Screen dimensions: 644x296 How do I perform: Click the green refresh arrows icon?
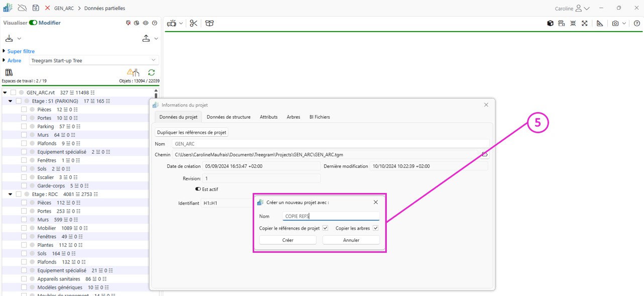pyautogui.click(x=151, y=72)
